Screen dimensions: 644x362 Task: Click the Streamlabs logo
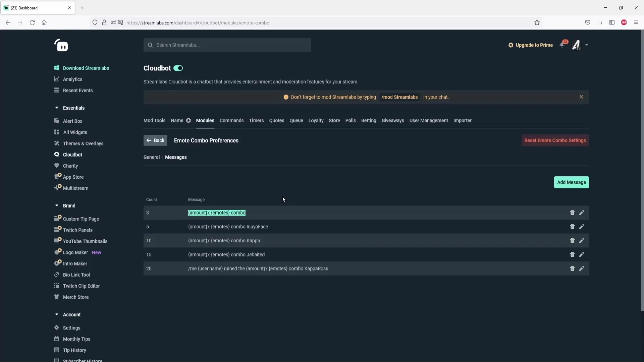61,45
